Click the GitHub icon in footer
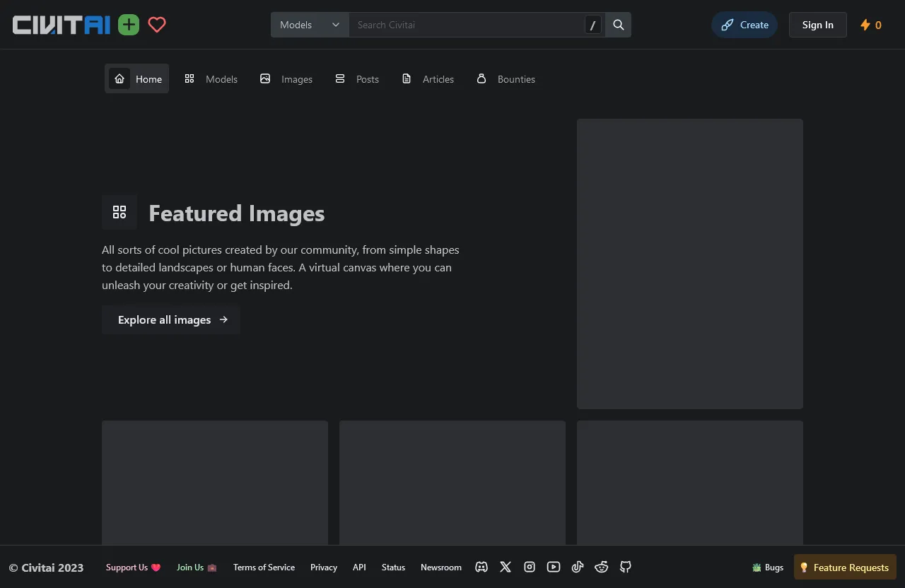This screenshot has height=588, width=905. [626, 567]
